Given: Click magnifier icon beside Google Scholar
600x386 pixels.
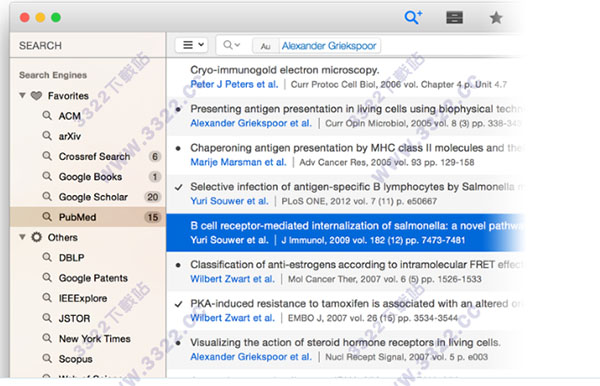Looking at the screenshot, I should [x=47, y=196].
